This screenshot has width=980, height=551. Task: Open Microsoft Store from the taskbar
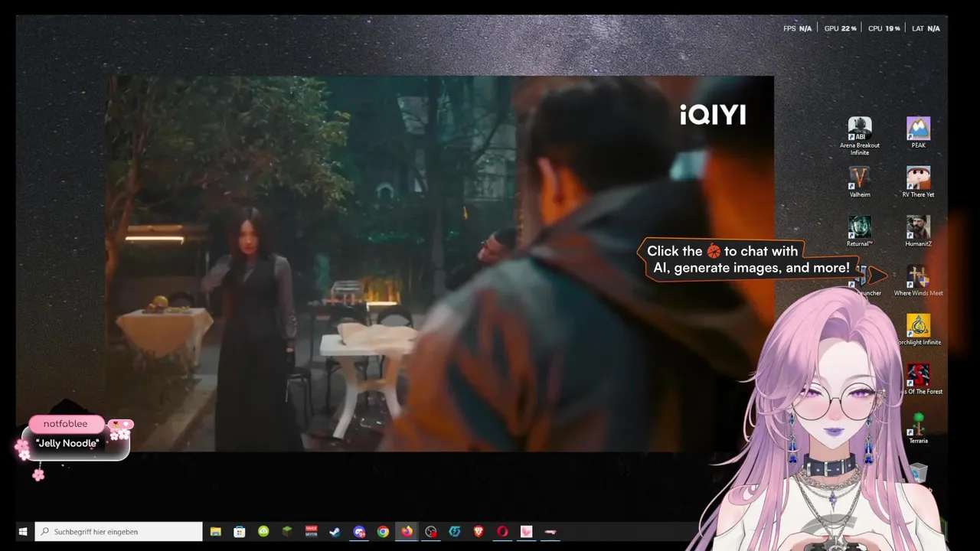pyautogui.click(x=240, y=531)
